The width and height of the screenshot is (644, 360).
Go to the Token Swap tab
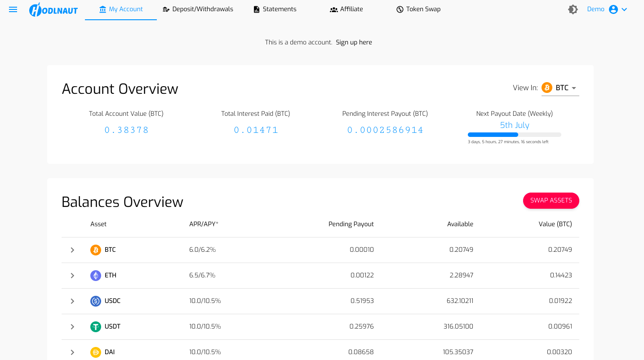[x=418, y=9]
